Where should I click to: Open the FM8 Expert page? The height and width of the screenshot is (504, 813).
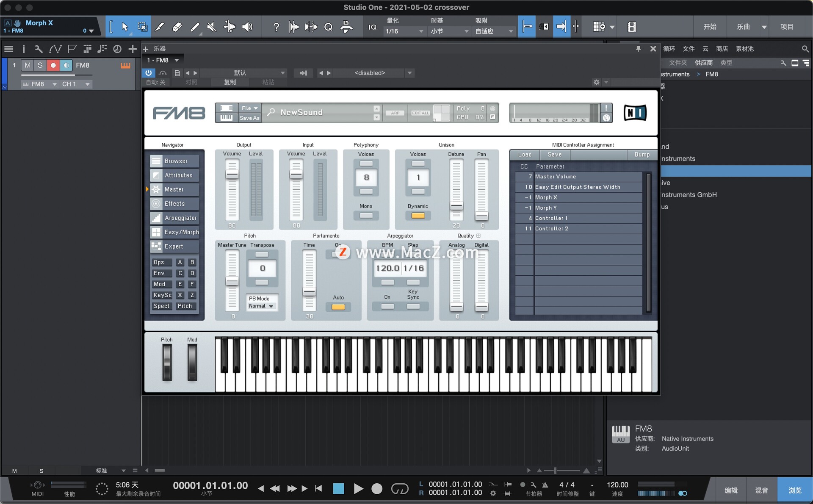tap(174, 246)
